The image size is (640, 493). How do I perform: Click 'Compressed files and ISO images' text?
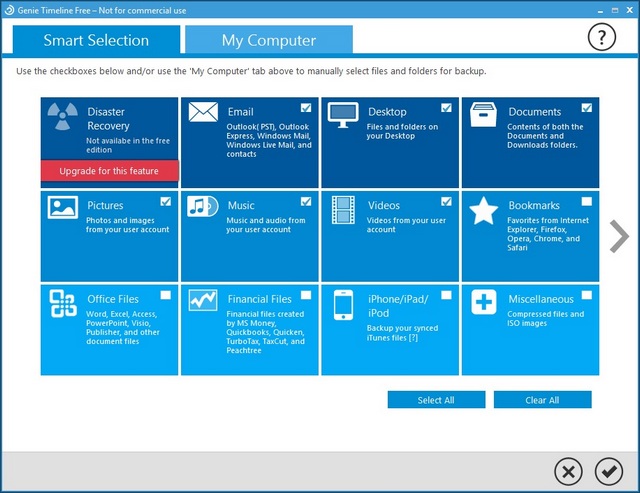545,319
